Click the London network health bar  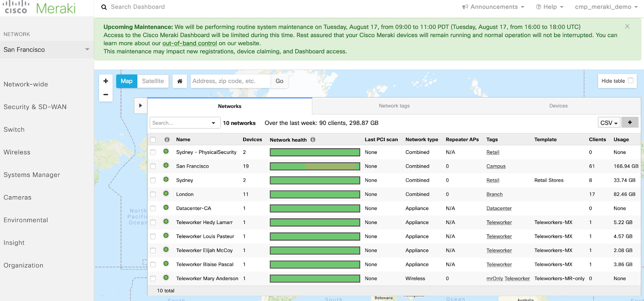tap(315, 195)
